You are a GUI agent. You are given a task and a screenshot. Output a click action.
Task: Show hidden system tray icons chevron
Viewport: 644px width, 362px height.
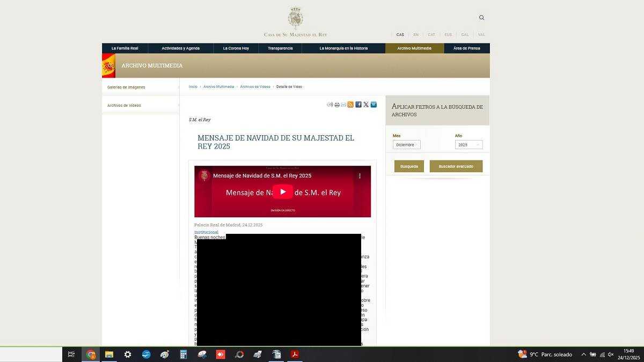click(583, 354)
